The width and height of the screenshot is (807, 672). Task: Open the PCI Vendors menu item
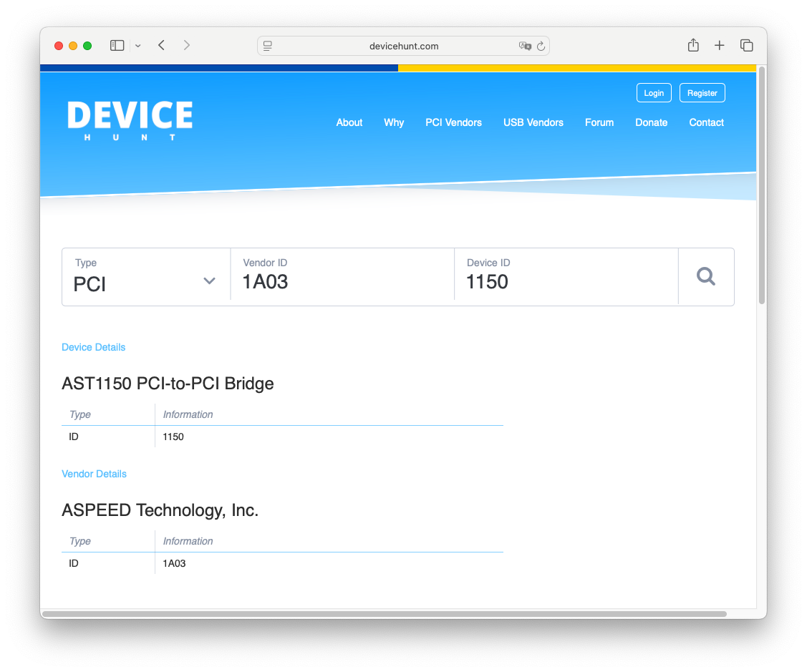tap(453, 122)
